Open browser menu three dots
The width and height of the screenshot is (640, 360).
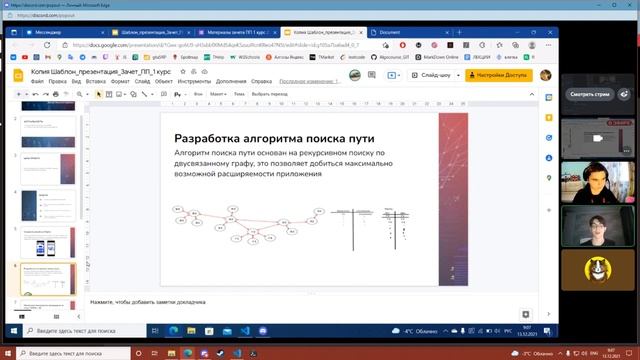pos(548,45)
